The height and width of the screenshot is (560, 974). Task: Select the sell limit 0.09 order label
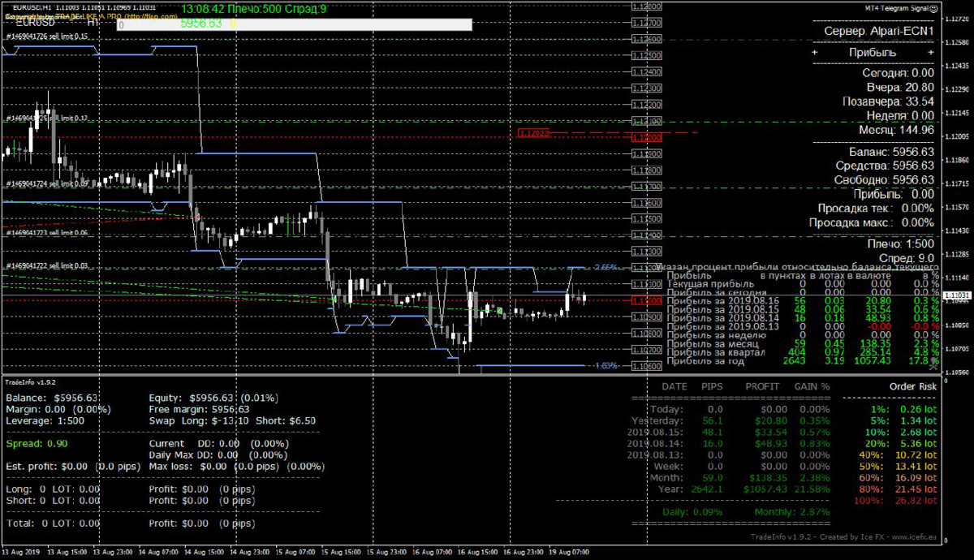click(x=48, y=184)
